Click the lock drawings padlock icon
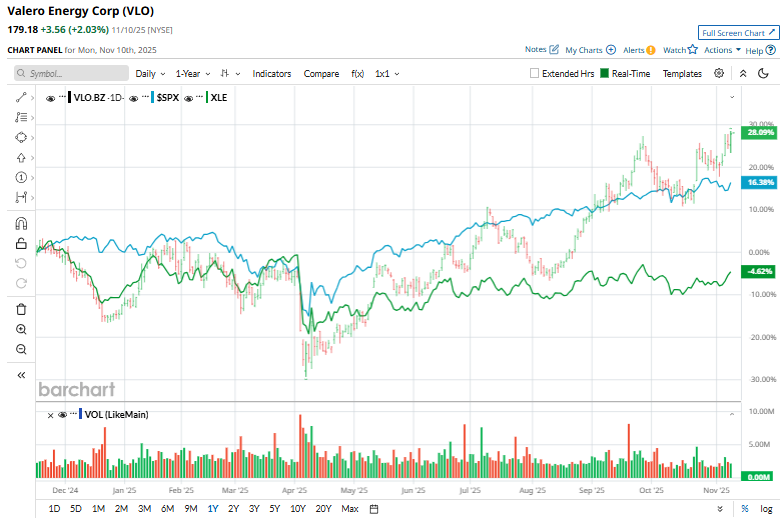Image resolution: width=782 pixels, height=527 pixels. point(21,243)
